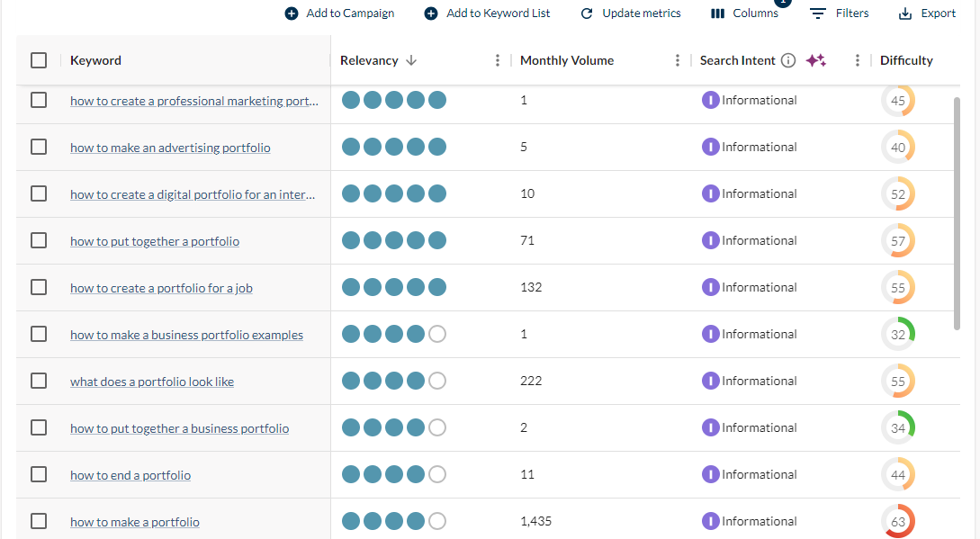The width and height of the screenshot is (980, 539).
Task: Click monthly volume value 132
Action: pyautogui.click(x=531, y=287)
